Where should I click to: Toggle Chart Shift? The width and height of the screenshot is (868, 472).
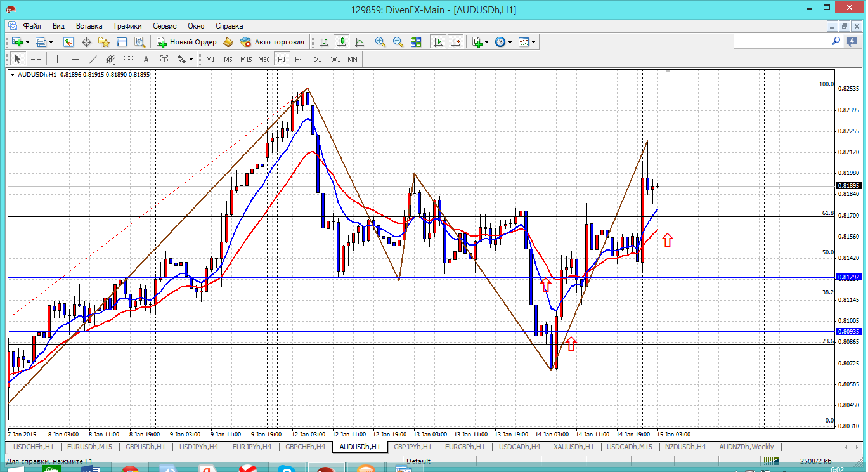tap(456, 42)
